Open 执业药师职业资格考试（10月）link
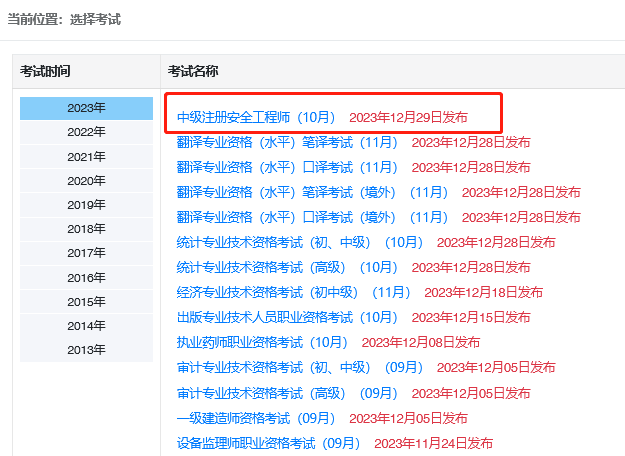 point(262,342)
